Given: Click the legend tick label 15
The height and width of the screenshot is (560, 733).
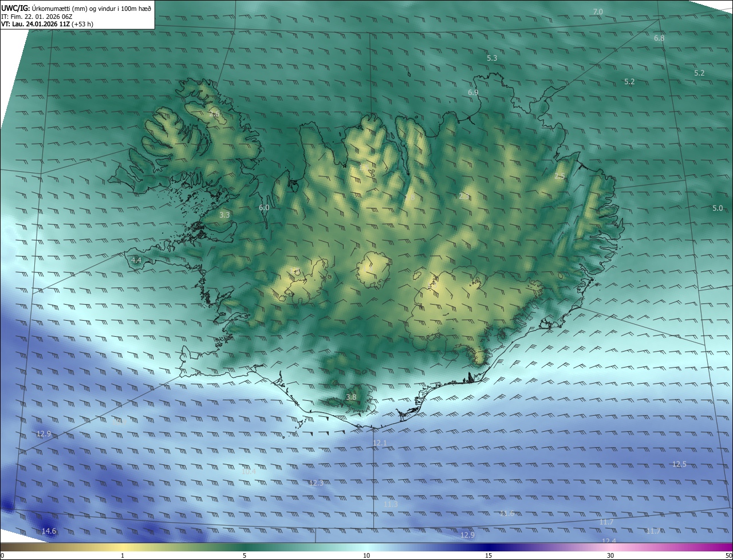Looking at the screenshot, I should pos(488,555).
